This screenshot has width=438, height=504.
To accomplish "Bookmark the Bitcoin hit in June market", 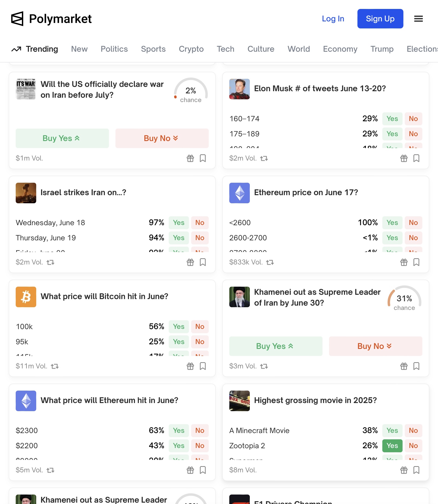I will pos(203,366).
